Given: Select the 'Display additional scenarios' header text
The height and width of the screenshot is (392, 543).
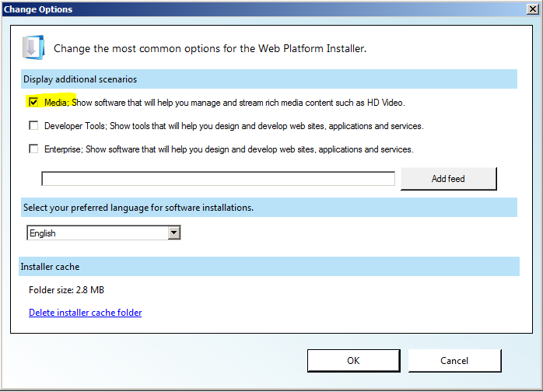Looking at the screenshot, I should point(80,79).
